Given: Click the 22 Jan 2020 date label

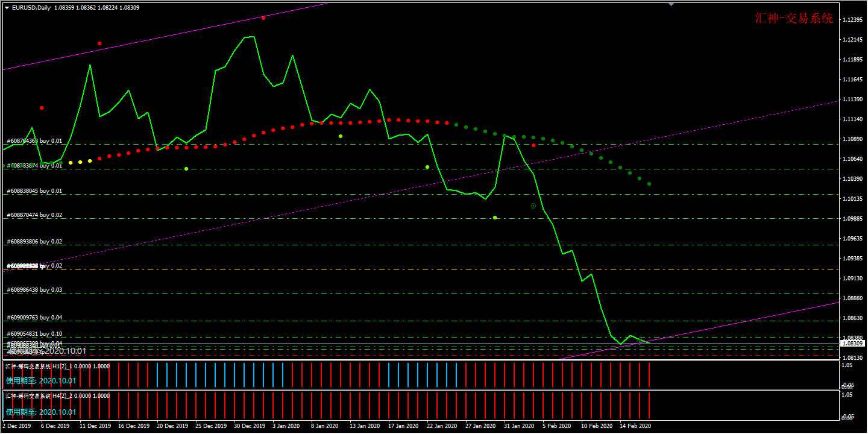Looking at the screenshot, I should coord(443,426).
